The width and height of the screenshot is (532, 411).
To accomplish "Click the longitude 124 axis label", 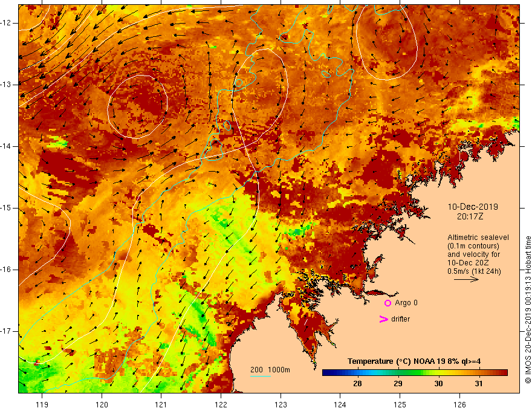I will 340,404.
